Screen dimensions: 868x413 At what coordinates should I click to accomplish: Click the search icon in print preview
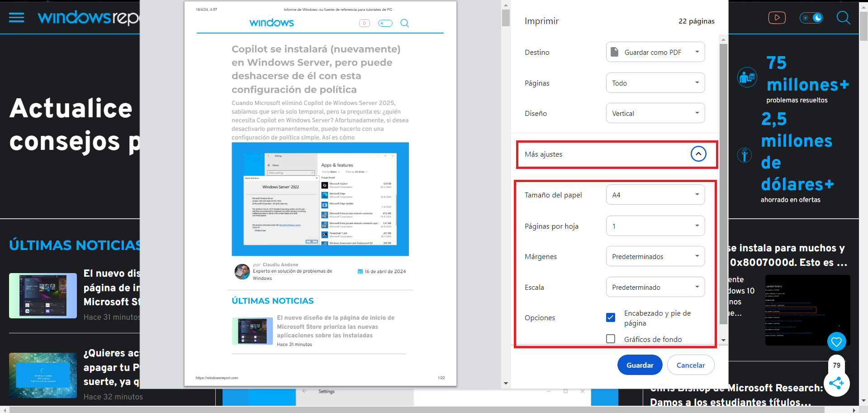[404, 23]
